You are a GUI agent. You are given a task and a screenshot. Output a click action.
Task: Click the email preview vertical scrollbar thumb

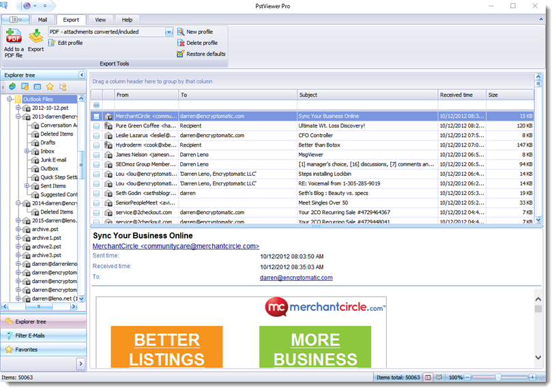(x=538, y=309)
